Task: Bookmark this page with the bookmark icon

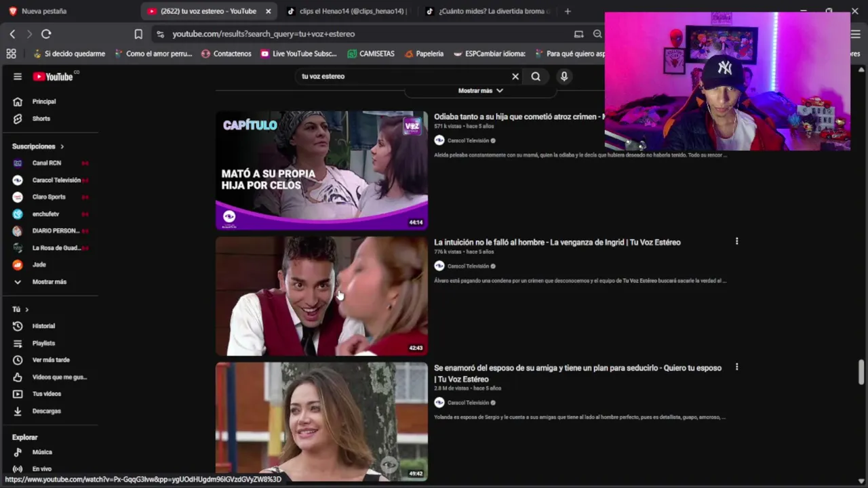Action: tap(138, 34)
